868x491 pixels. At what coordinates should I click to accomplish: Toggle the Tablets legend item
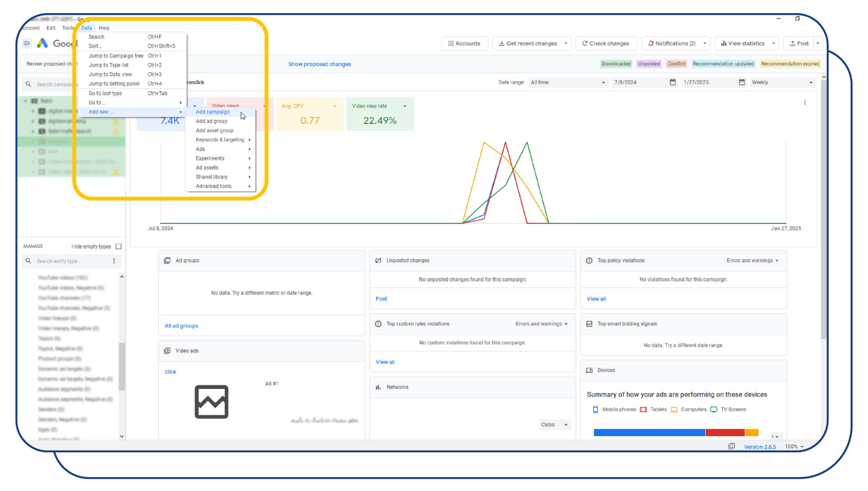pos(653,409)
